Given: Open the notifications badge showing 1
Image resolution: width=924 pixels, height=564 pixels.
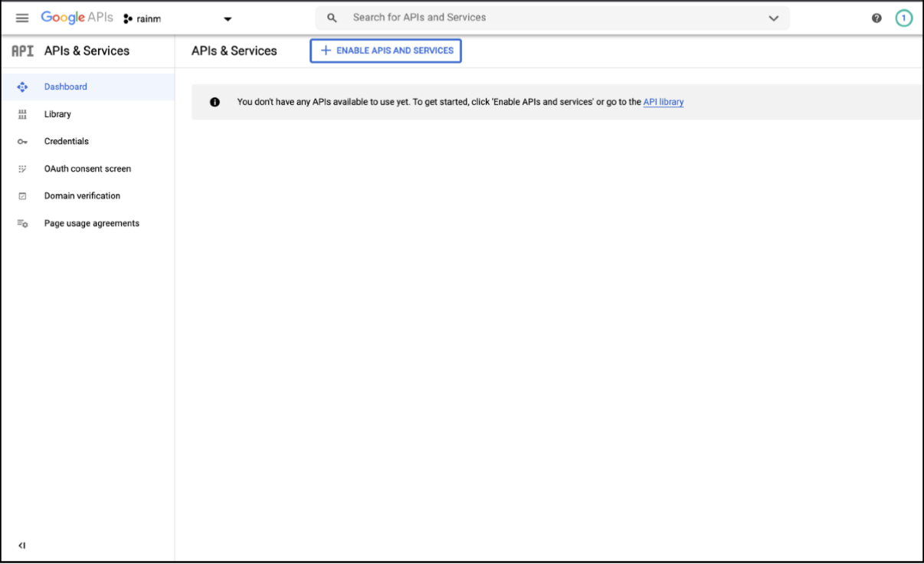Looking at the screenshot, I should click(x=904, y=18).
